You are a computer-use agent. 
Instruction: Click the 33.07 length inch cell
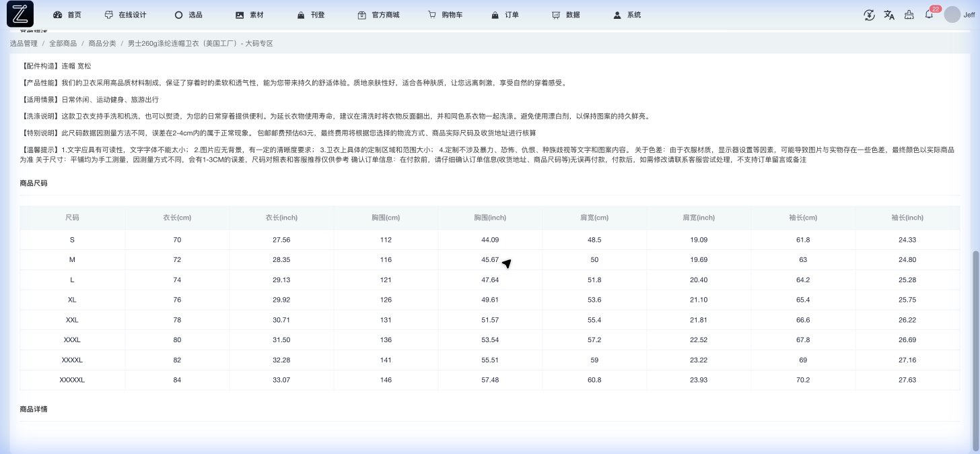(x=281, y=380)
